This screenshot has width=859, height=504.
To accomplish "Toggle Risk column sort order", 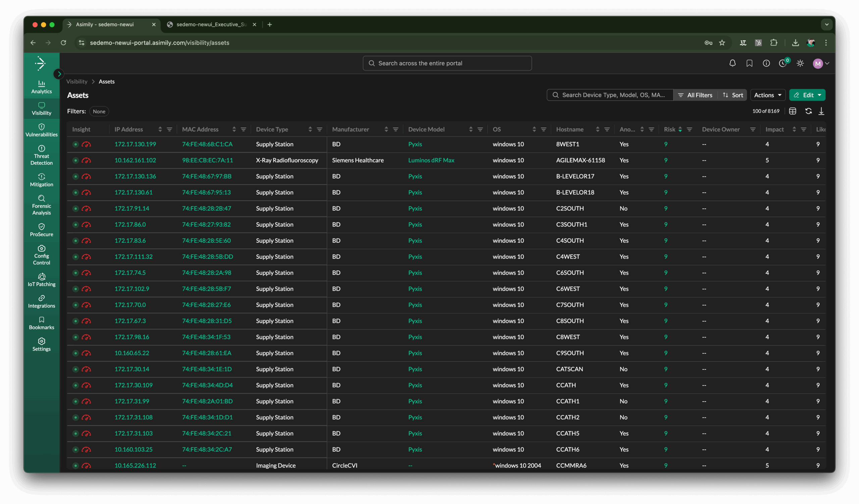I will point(680,130).
